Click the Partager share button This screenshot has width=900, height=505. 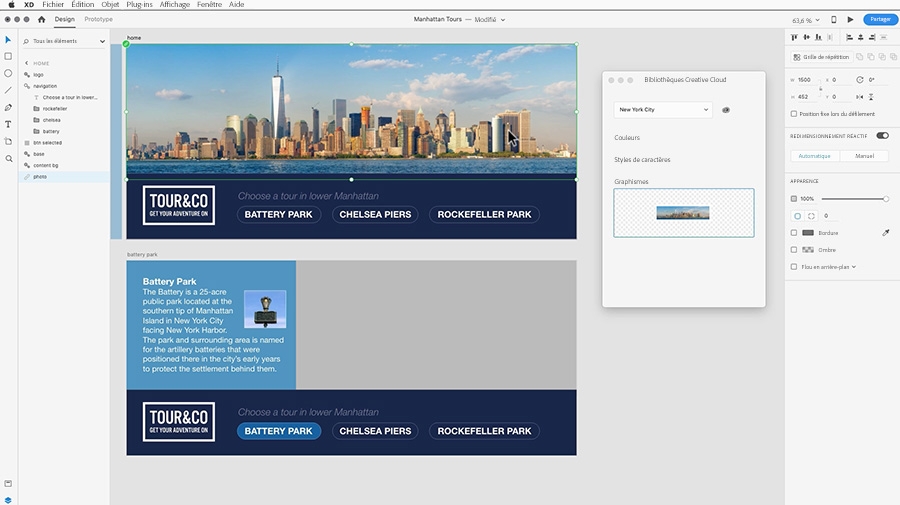[x=880, y=20]
